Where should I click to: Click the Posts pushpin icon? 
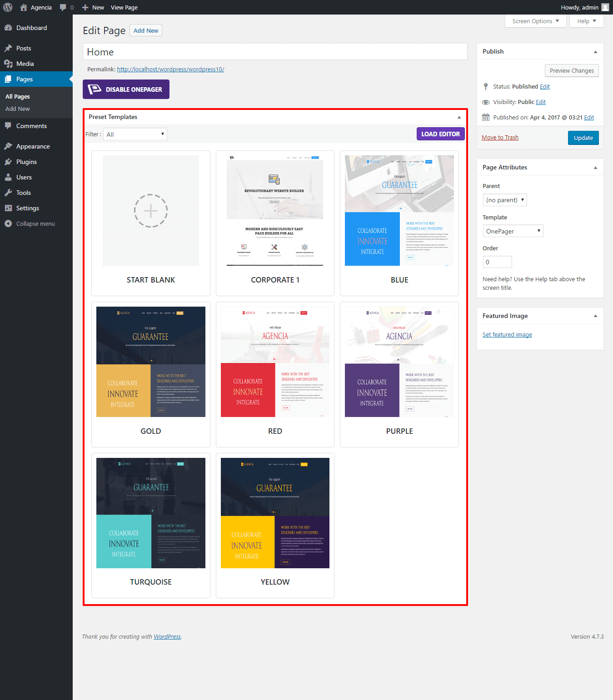click(8, 48)
